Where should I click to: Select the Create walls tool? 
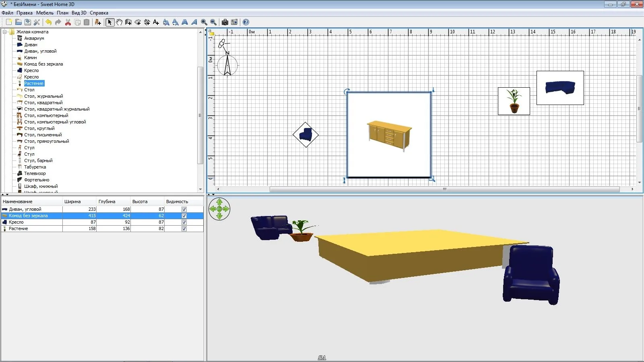128,22
